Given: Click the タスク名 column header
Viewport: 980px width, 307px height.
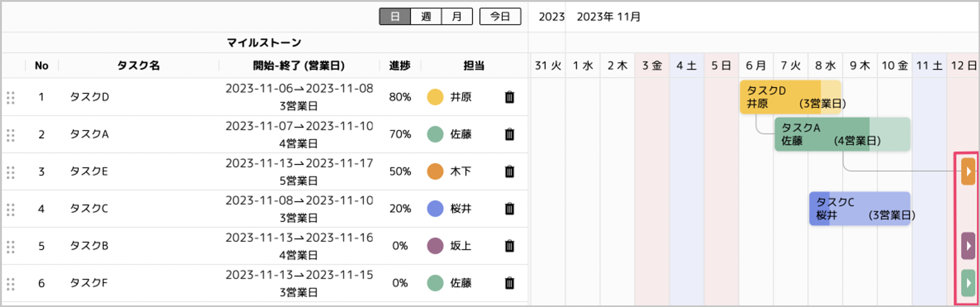Looking at the screenshot, I should 139,66.
